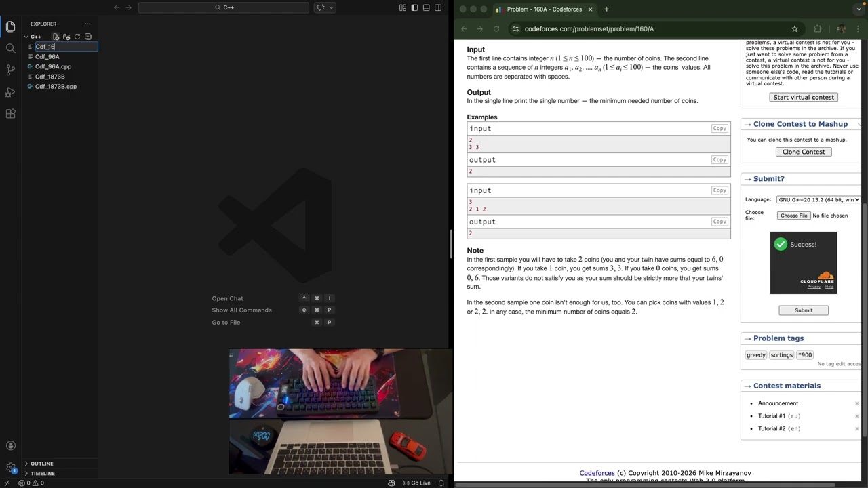This screenshot has width=868, height=488.
Task: Click the errors and warnings status indicator
Action: coord(31,483)
